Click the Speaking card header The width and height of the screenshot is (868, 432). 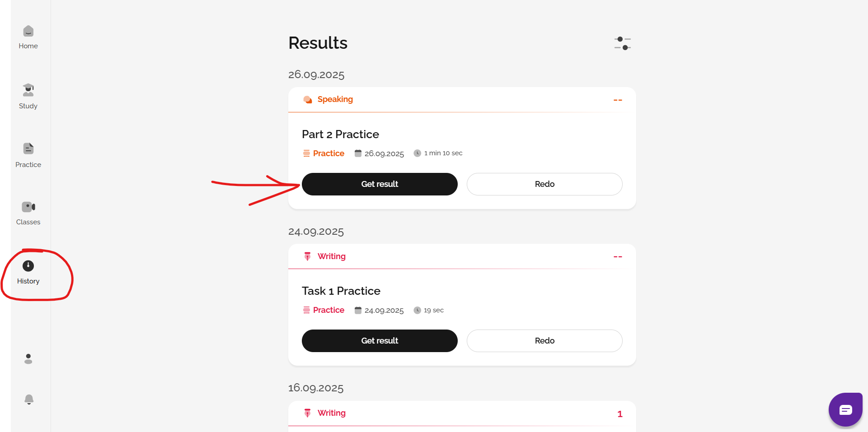[x=335, y=99]
